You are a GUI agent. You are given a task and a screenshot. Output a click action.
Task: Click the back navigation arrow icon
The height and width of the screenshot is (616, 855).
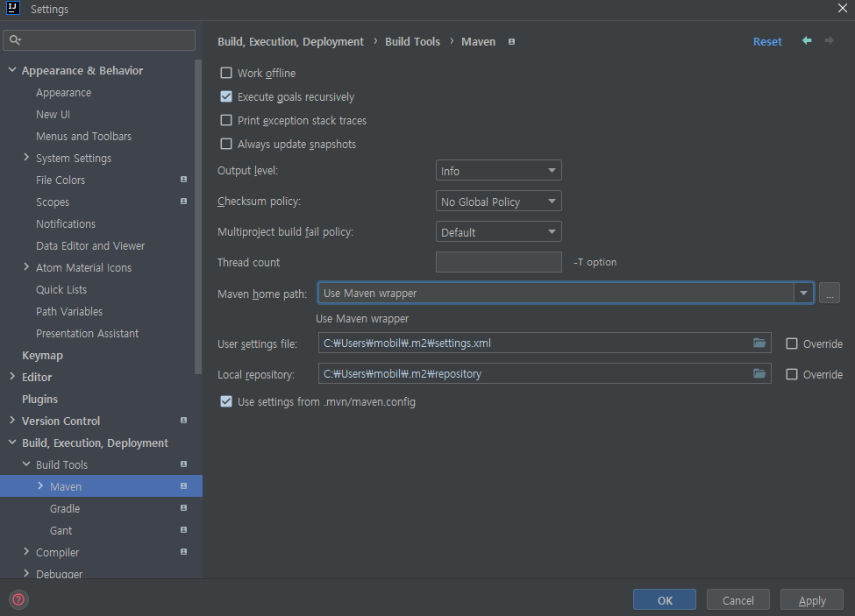807,41
